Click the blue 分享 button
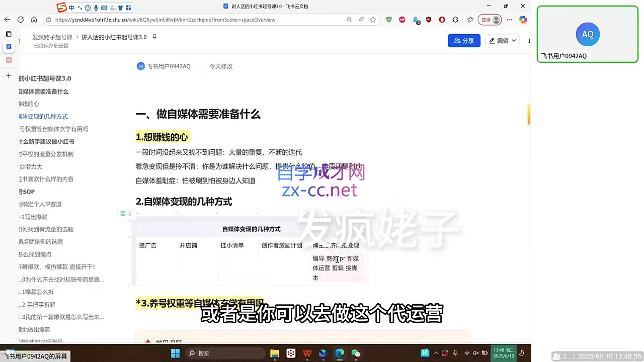Image resolution: width=644 pixels, height=362 pixels. pyautogui.click(x=464, y=41)
